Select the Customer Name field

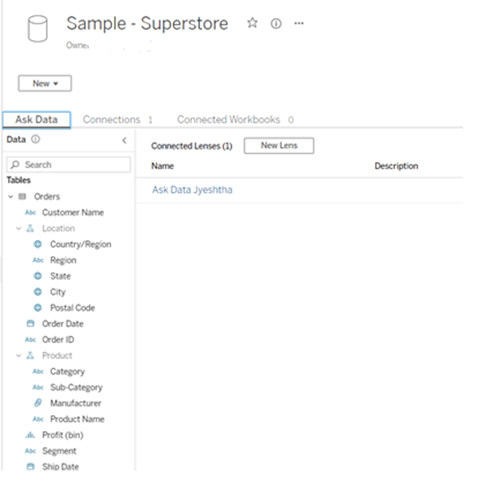click(x=73, y=212)
